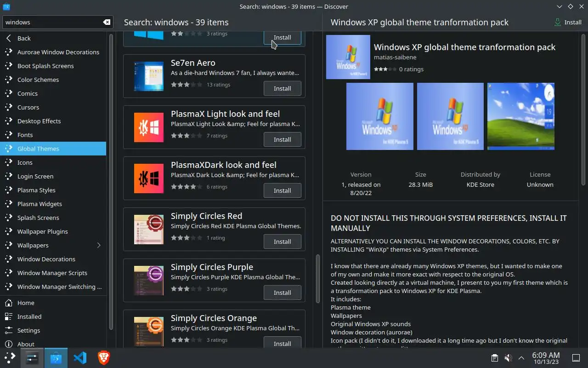Open the muted volume tray icon

[508, 358]
